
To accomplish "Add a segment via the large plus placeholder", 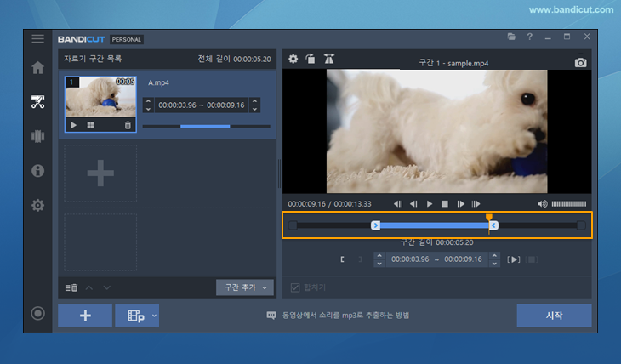I will 100,173.
